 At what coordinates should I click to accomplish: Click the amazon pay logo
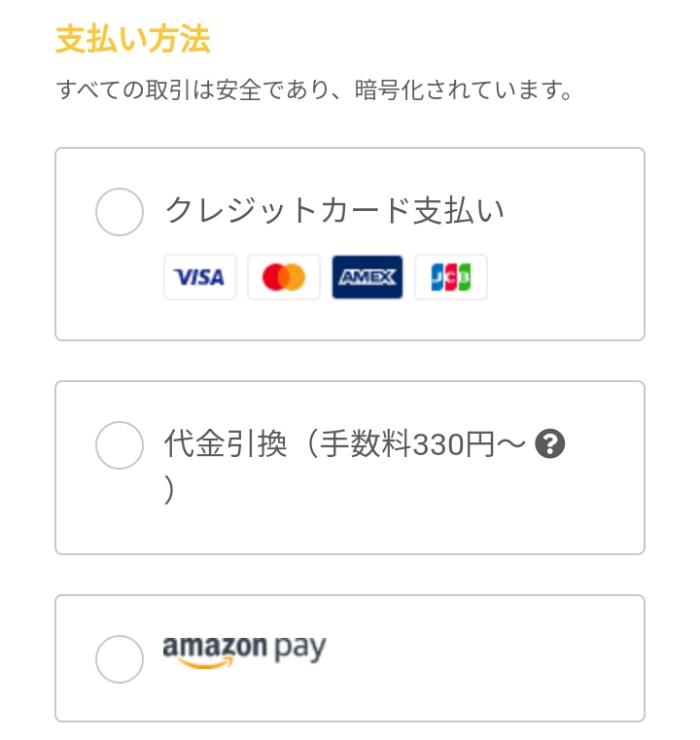pos(244,652)
